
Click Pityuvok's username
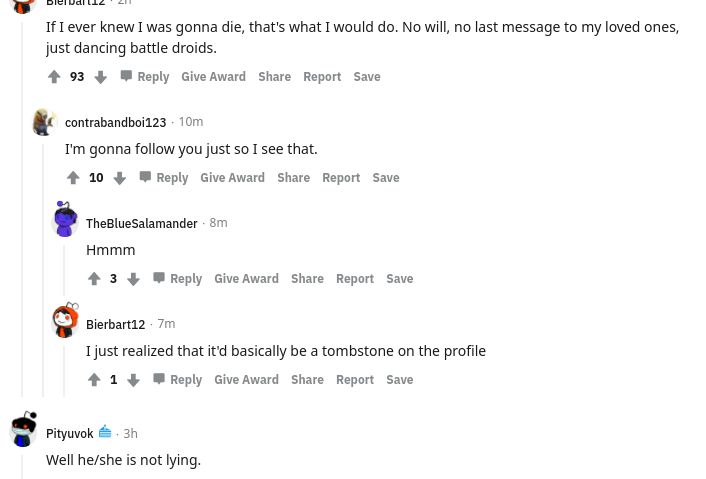coord(69,433)
